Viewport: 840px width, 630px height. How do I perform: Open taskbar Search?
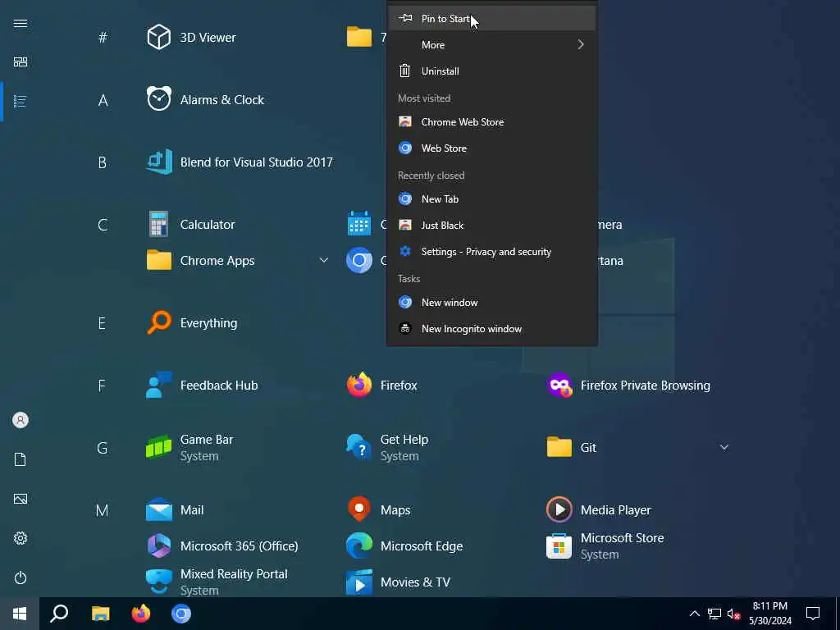59,614
